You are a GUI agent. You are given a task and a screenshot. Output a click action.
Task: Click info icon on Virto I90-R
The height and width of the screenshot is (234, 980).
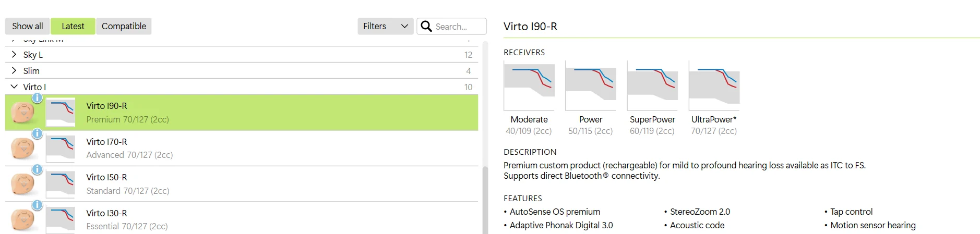(x=37, y=97)
